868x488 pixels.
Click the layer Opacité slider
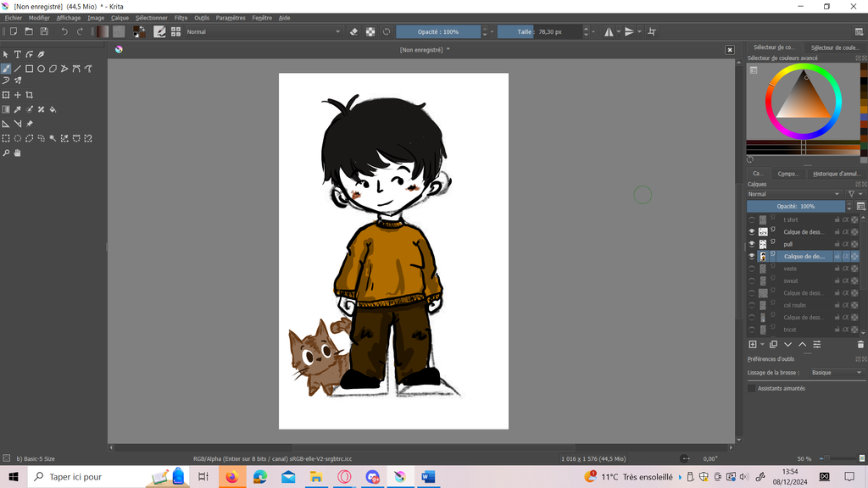(795, 206)
